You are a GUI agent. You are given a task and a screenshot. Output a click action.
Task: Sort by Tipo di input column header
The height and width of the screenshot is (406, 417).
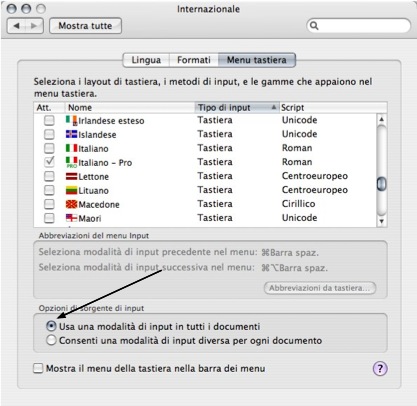click(237, 107)
